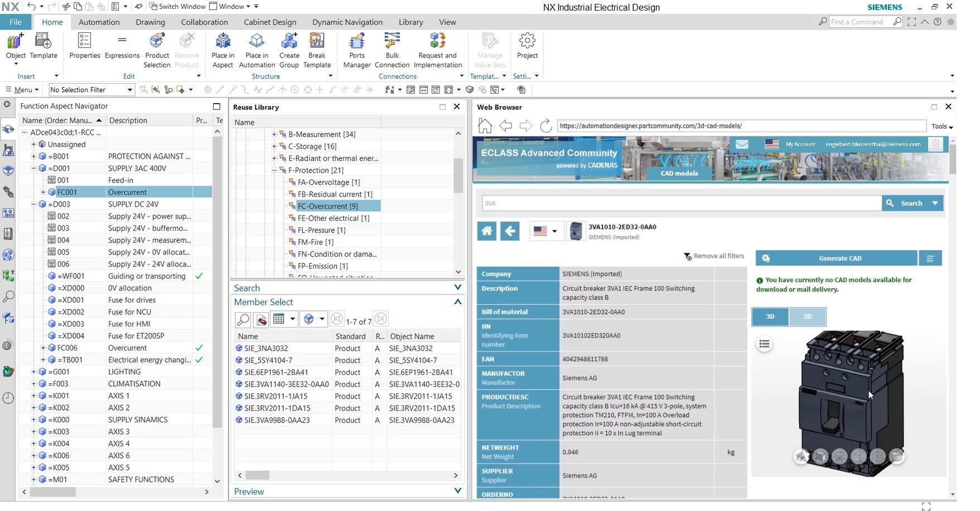This screenshot has height=511, width=980.
Task: Open the Tools dropdown in Web Browser
Action: (942, 126)
